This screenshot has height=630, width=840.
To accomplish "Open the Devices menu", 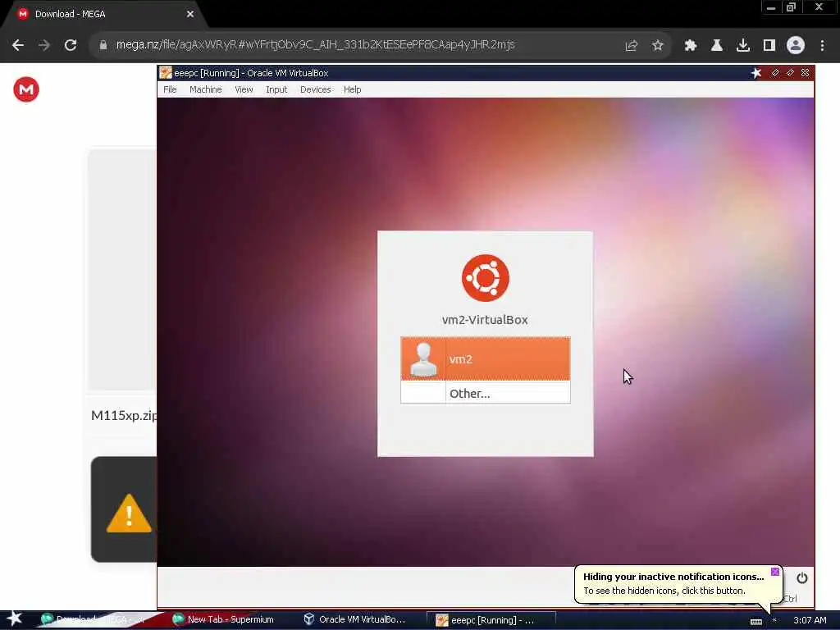I will pyautogui.click(x=316, y=89).
